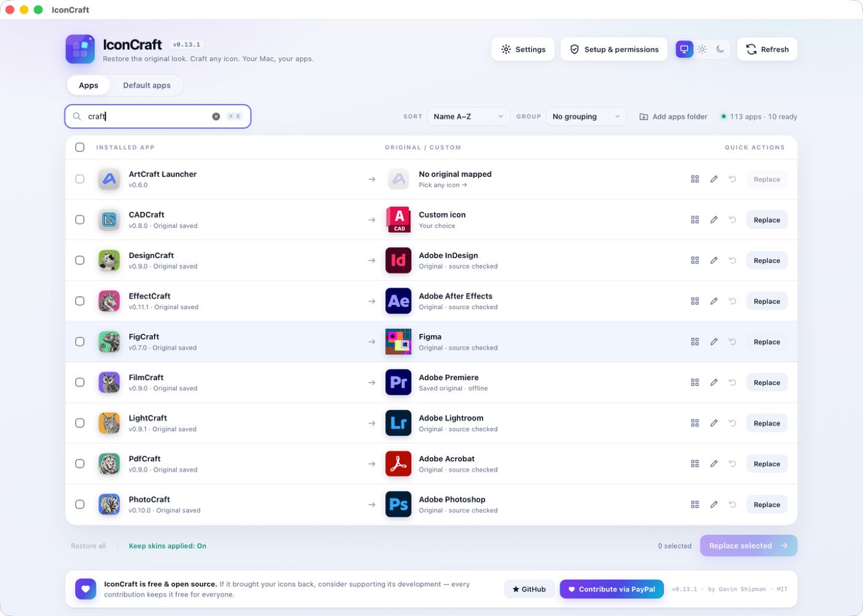This screenshot has height=616, width=863.
Task: Switch to the Default apps tab
Action: tap(147, 86)
